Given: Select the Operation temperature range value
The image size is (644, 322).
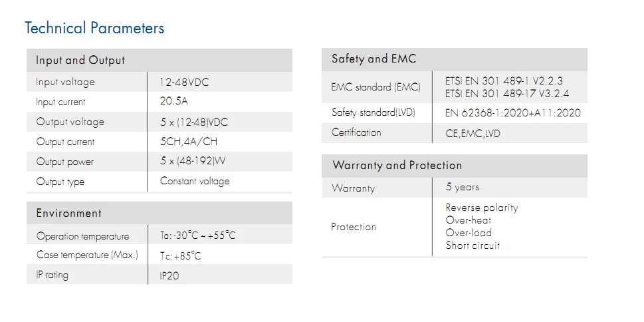Looking at the screenshot, I should tap(197, 236).
